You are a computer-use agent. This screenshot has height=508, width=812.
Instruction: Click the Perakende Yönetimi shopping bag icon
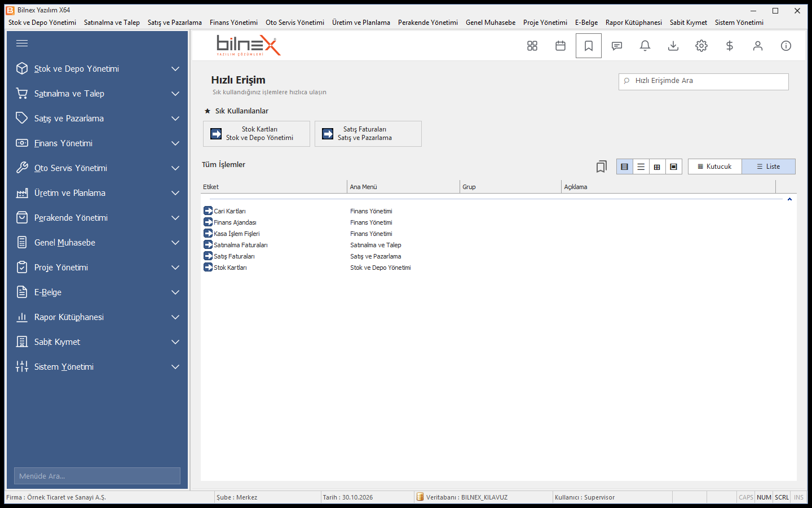tap(22, 217)
